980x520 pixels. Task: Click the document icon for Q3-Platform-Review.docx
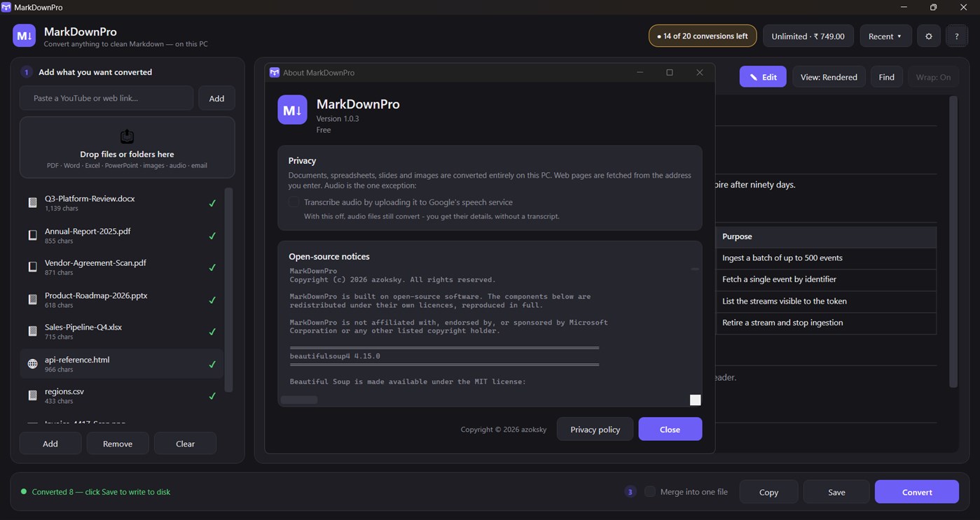click(32, 203)
